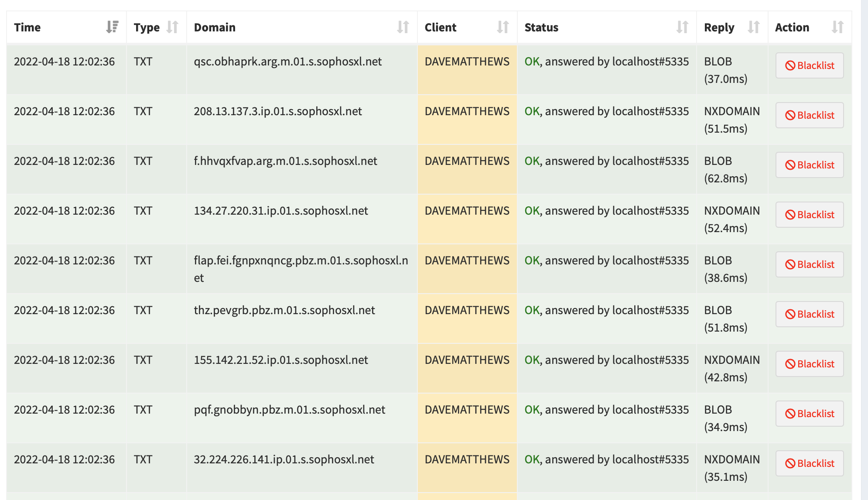
Task: Click DAVEMATTHEWS client in 32.224.226.141 row
Action: (467, 459)
